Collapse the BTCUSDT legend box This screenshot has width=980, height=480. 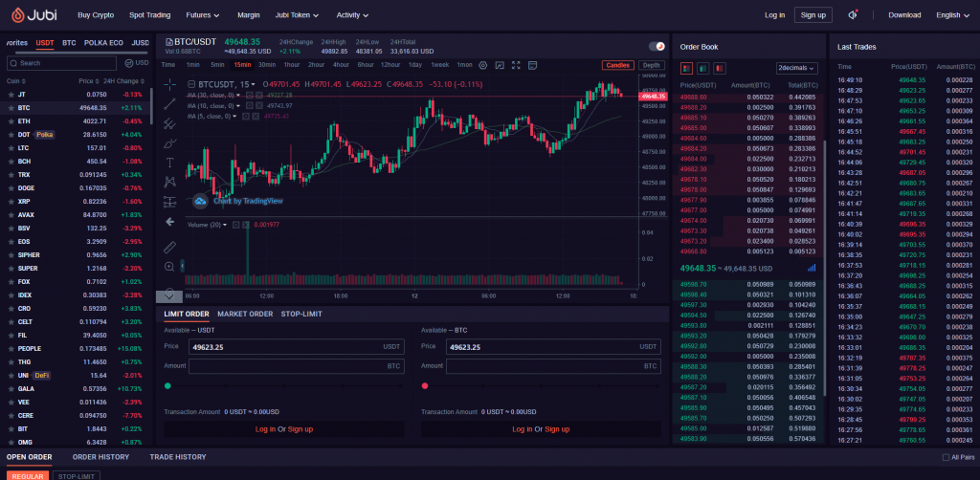click(190, 84)
